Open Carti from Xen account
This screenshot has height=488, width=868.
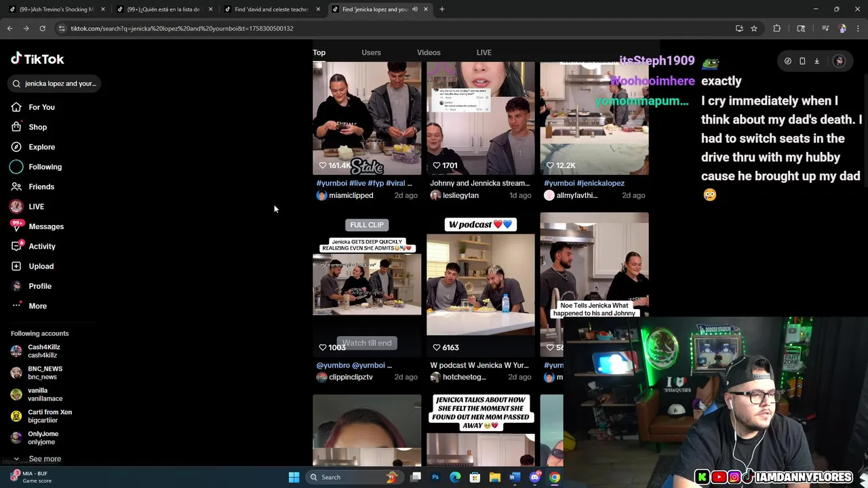41,416
